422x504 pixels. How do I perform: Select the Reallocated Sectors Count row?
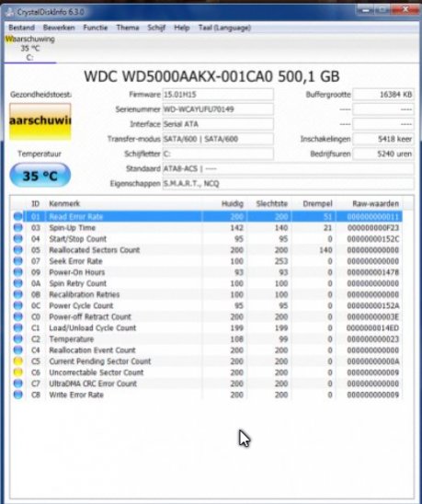tap(207, 250)
